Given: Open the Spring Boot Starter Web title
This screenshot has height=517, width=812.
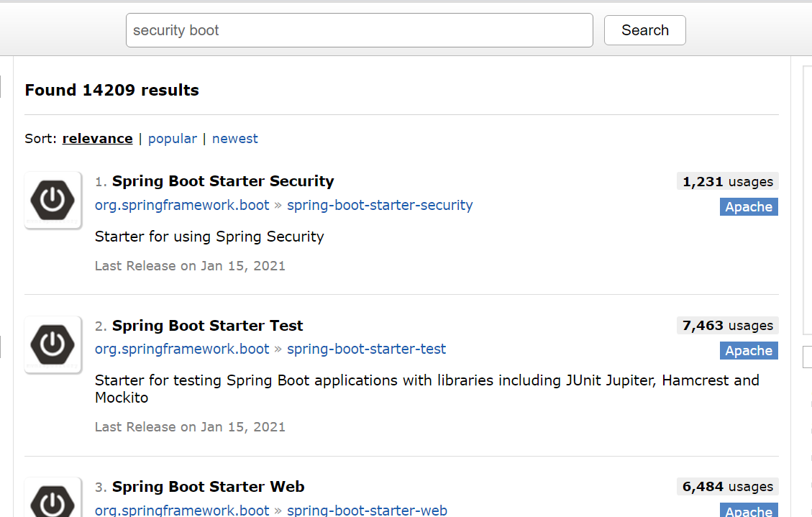Looking at the screenshot, I should tap(208, 487).
